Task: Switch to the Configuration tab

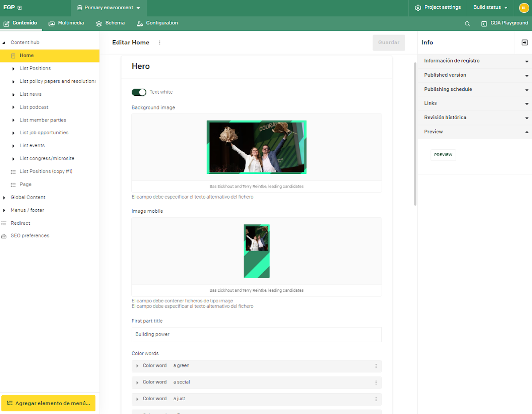Action: point(158,23)
